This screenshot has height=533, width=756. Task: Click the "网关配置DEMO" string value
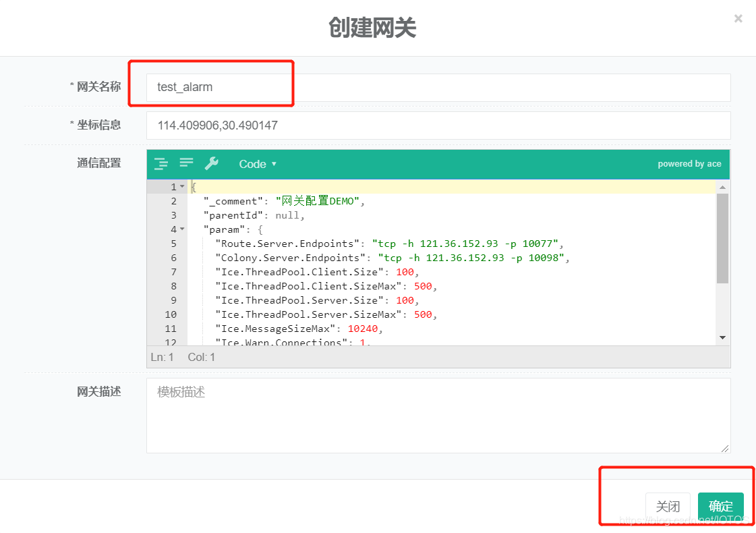[x=317, y=200]
